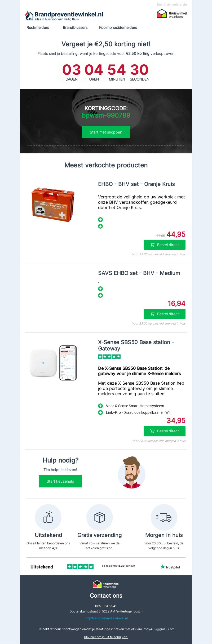Order the EHBO BHV set Oranje Kruis
This screenshot has height=644, width=212.
coord(164,245)
